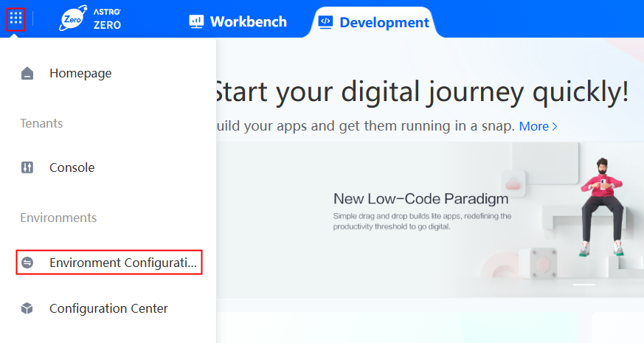
Task: Open Console under Tenants
Action: coord(72,167)
